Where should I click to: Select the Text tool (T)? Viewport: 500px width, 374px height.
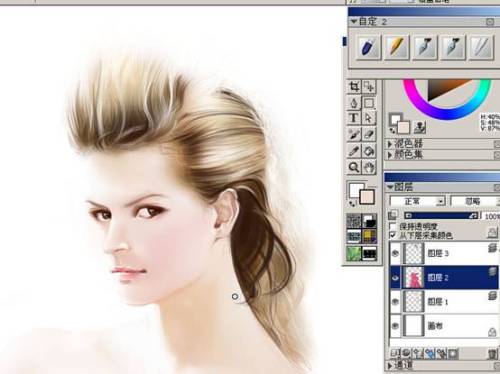(354, 118)
